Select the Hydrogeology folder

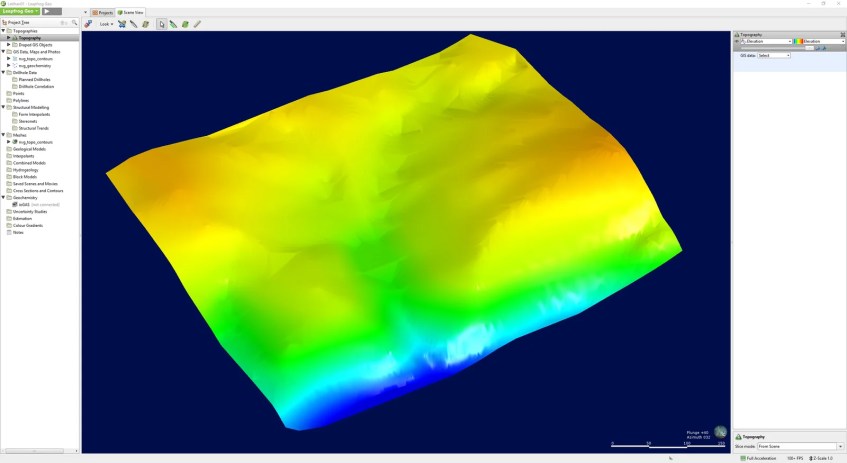tap(25, 170)
